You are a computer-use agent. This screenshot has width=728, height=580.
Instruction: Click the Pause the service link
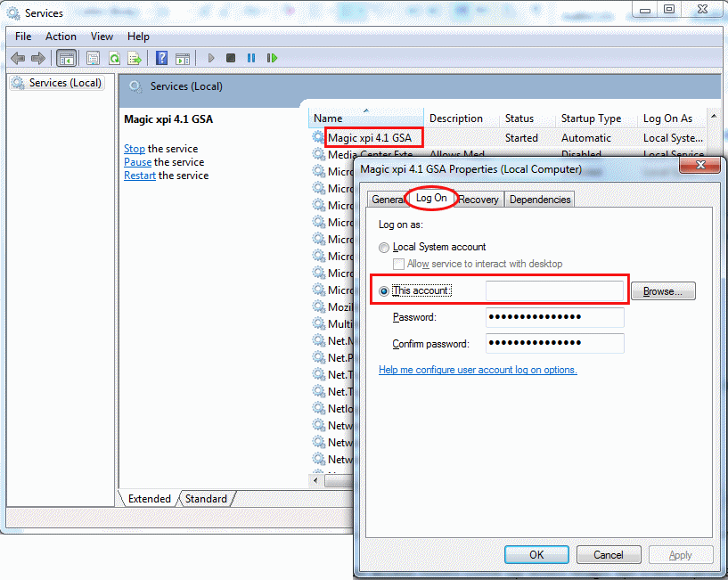point(137,162)
